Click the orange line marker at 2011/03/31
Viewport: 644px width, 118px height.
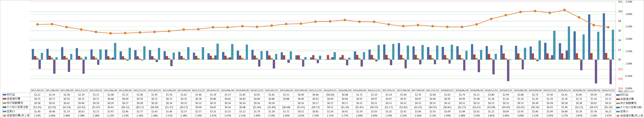click(x=37, y=24)
